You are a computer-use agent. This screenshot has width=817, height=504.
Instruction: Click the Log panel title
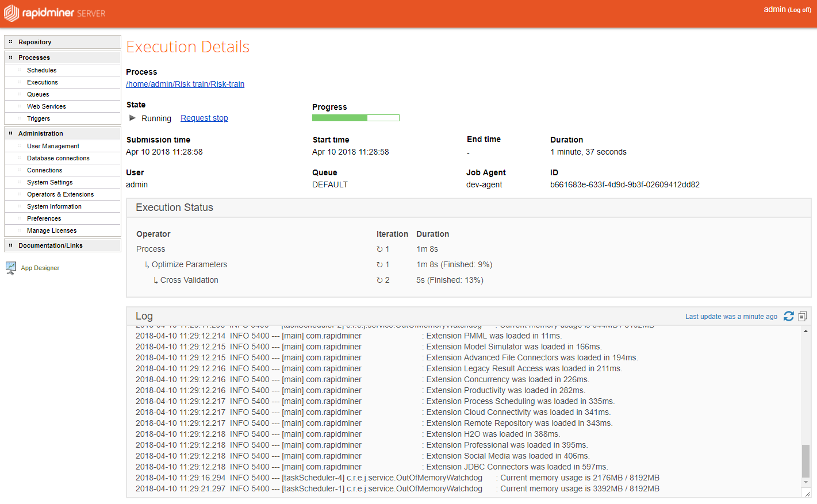(x=144, y=316)
